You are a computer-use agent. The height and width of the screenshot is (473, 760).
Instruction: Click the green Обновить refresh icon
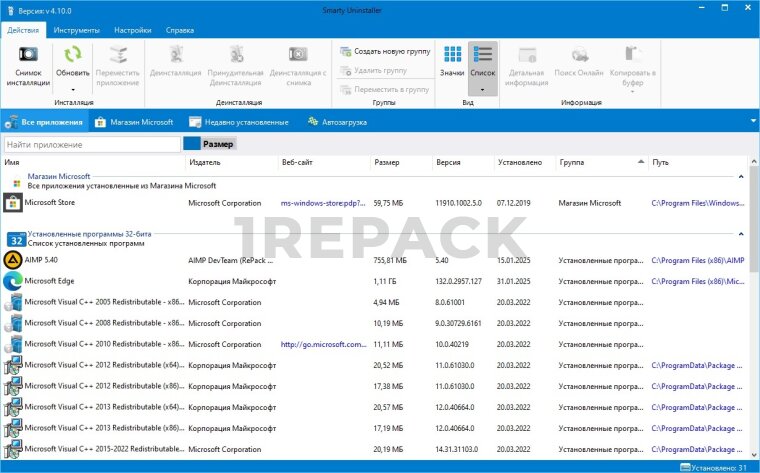pyautogui.click(x=72, y=56)
